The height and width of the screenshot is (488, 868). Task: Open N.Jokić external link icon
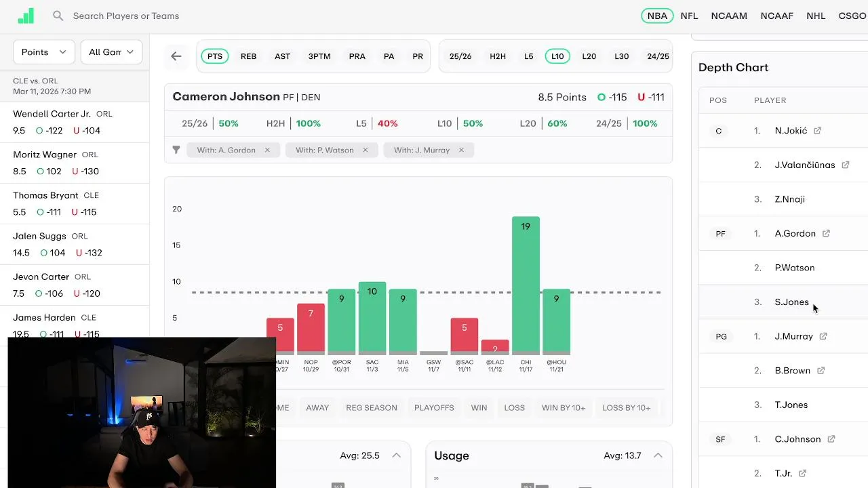pyautogui.click(x=817, y=131)
